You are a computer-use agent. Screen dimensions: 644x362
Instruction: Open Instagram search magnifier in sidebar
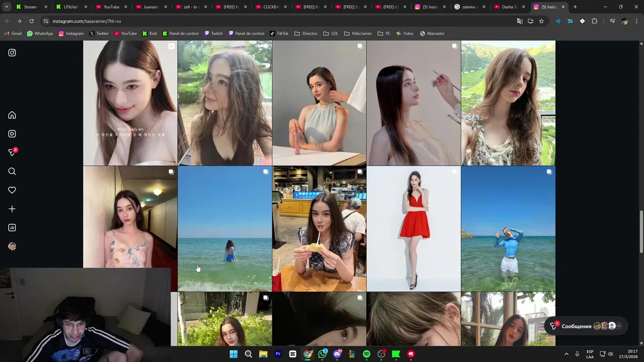point(12,171)
